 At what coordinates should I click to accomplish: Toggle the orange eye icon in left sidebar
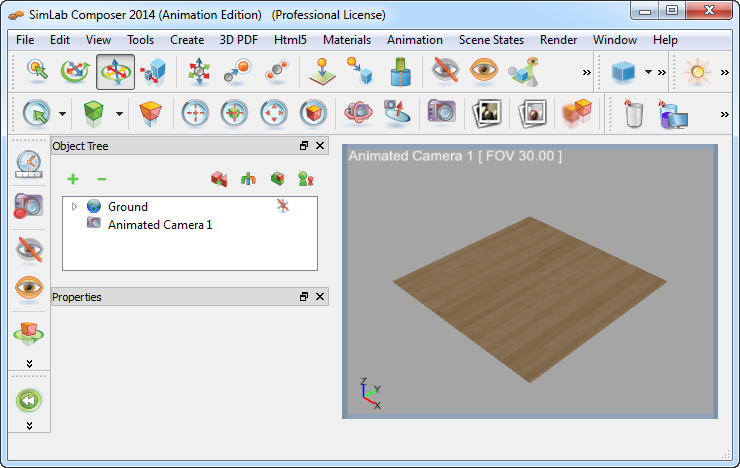[x=29, y=287]
